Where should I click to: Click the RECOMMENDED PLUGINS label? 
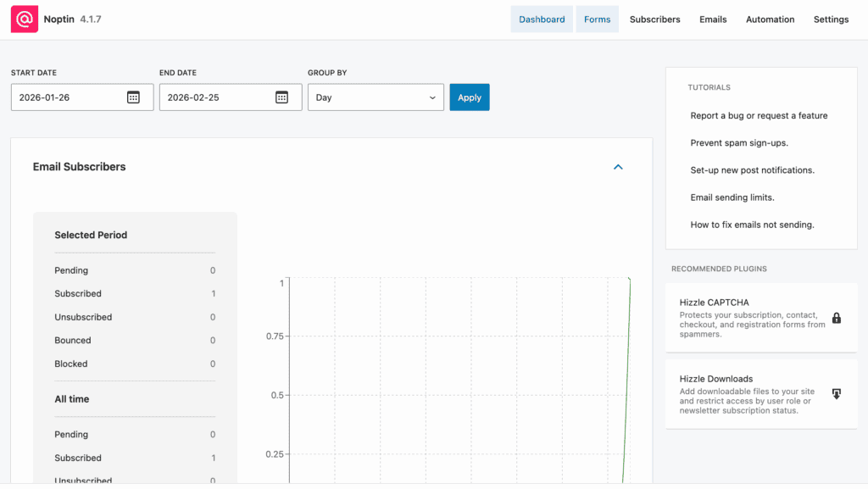click(x=719, y=269)
